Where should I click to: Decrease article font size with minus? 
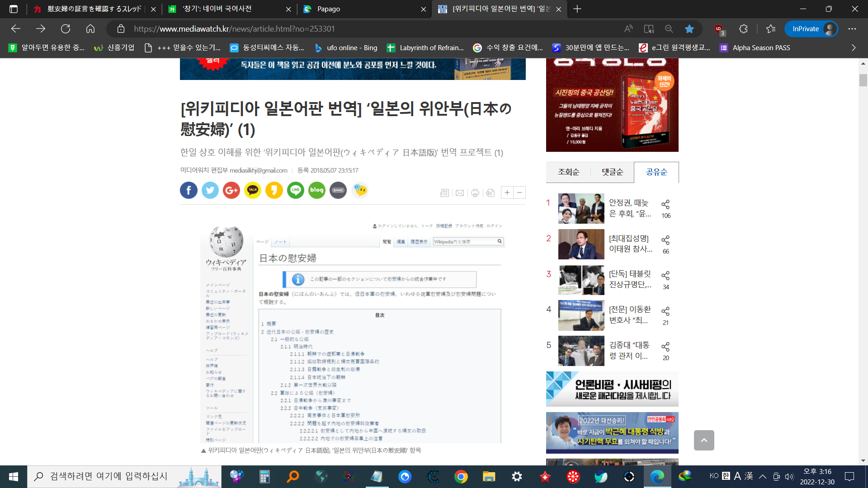click(520, 192)
